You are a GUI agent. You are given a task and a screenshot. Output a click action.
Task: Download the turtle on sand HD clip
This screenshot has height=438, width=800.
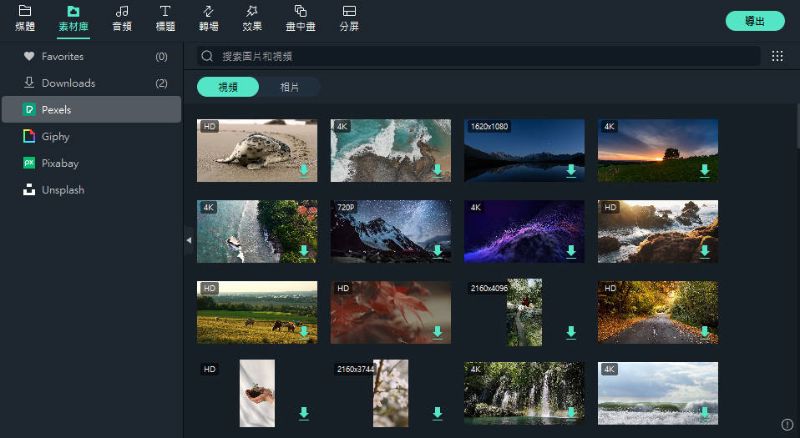pyautogui.click(x=304, y=171)
